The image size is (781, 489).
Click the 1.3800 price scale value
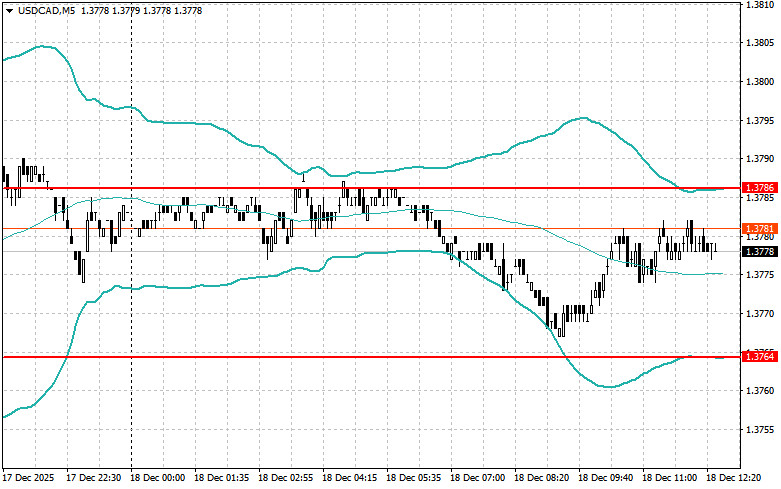(x=760, y=82)
